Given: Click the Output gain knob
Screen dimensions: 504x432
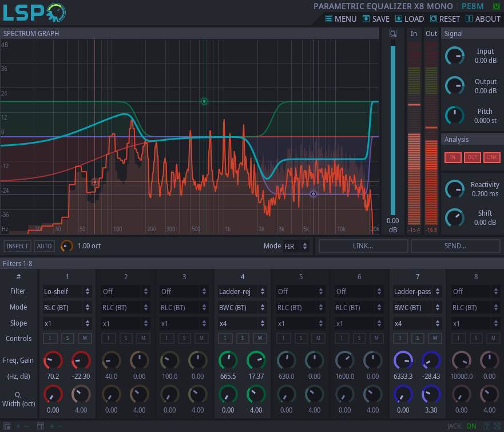Looking at the screenshot, I should click(x=455, y=86).
